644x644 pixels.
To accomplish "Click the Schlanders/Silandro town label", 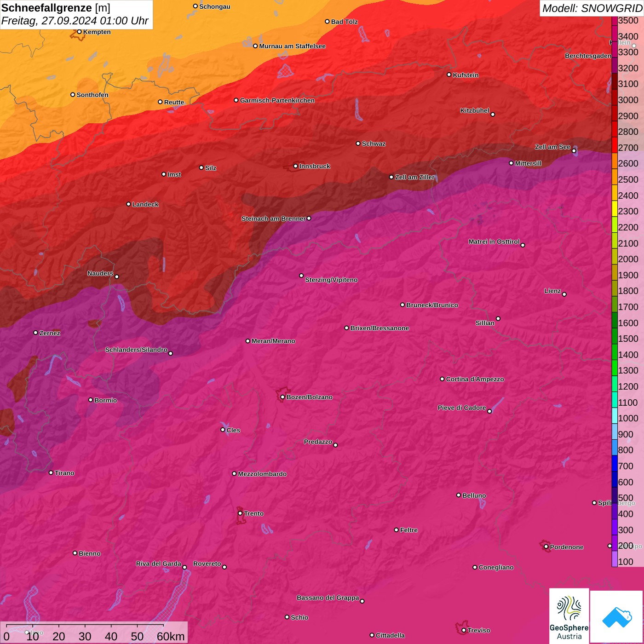I will [x=136, y=350].
